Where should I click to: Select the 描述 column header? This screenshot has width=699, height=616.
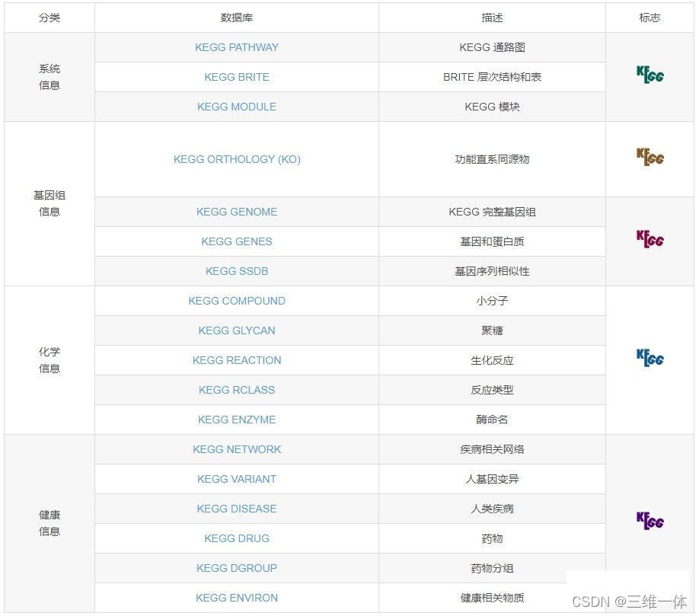tap(492, 18)
